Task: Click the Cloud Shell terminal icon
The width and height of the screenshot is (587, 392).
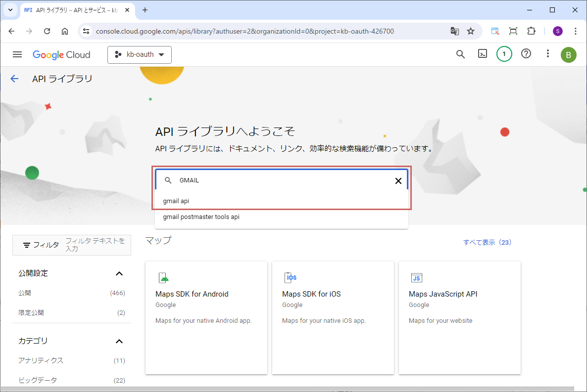Action: (482, 54)
